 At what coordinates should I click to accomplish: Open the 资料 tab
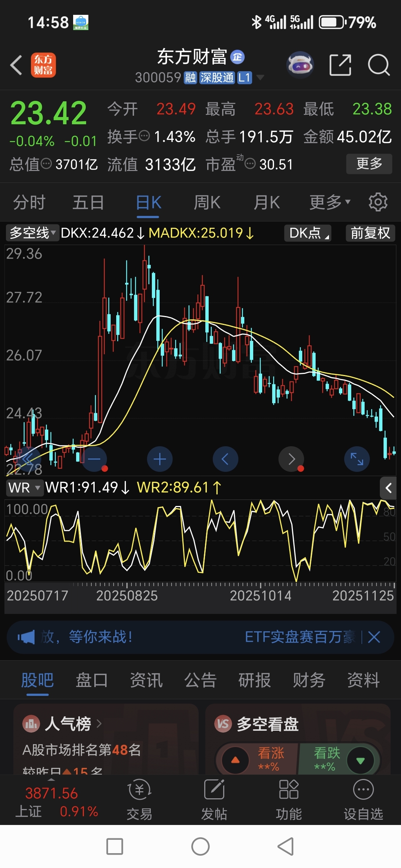363,680
